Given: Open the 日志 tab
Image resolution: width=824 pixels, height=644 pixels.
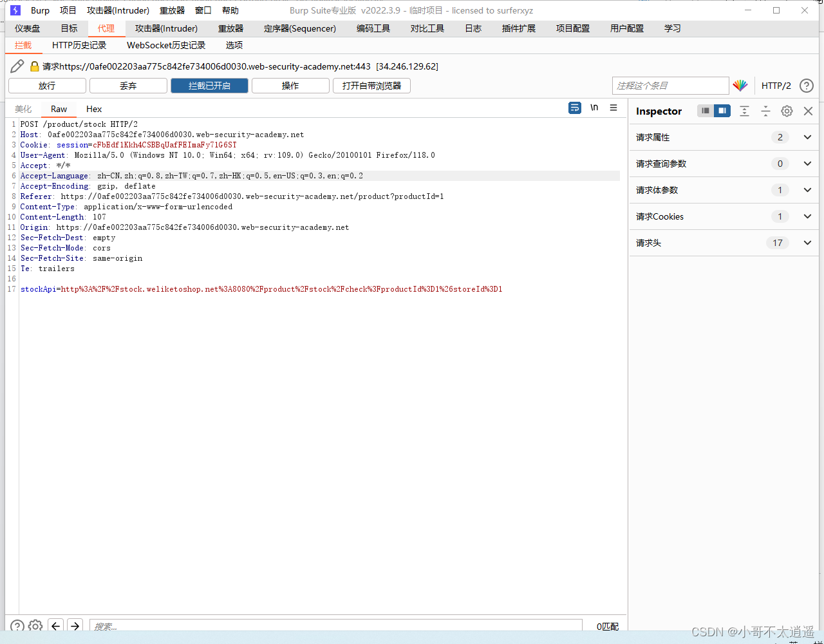Looking at the screenshot, I should [473, 28].
